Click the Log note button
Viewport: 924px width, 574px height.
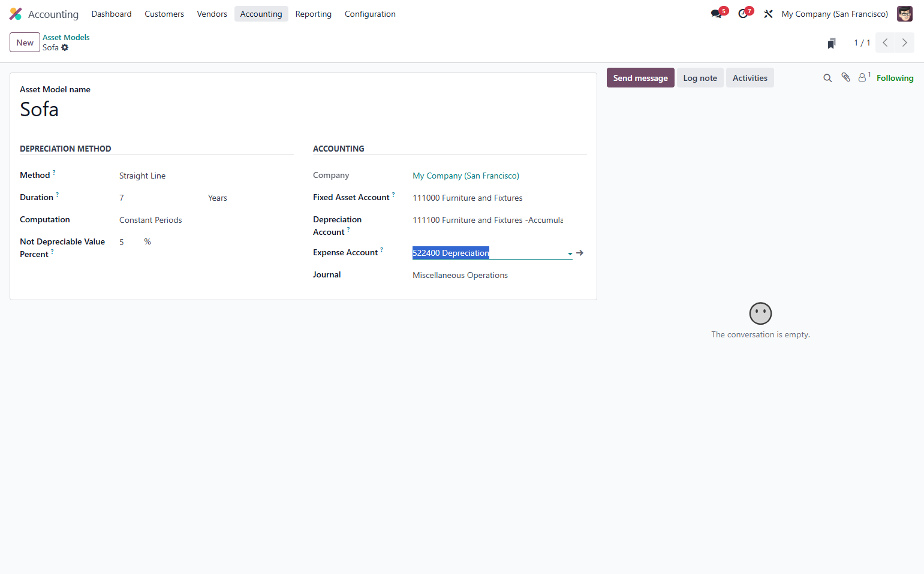tap(700, 78)
